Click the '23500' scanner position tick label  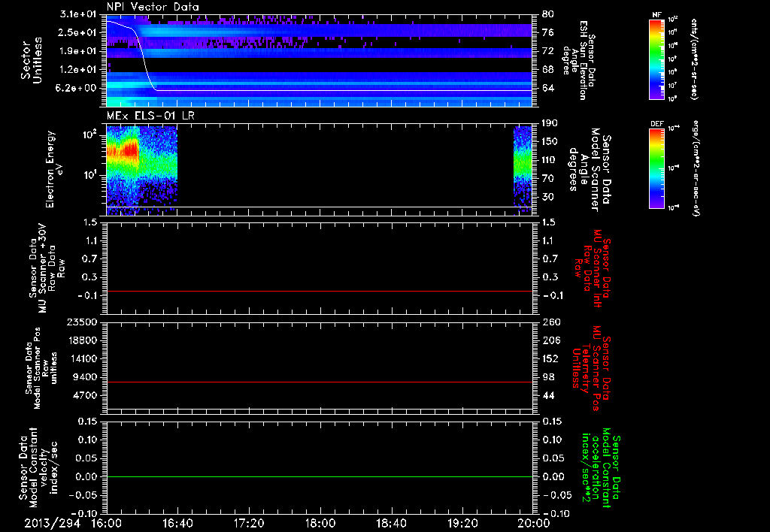tap(82, 322)
